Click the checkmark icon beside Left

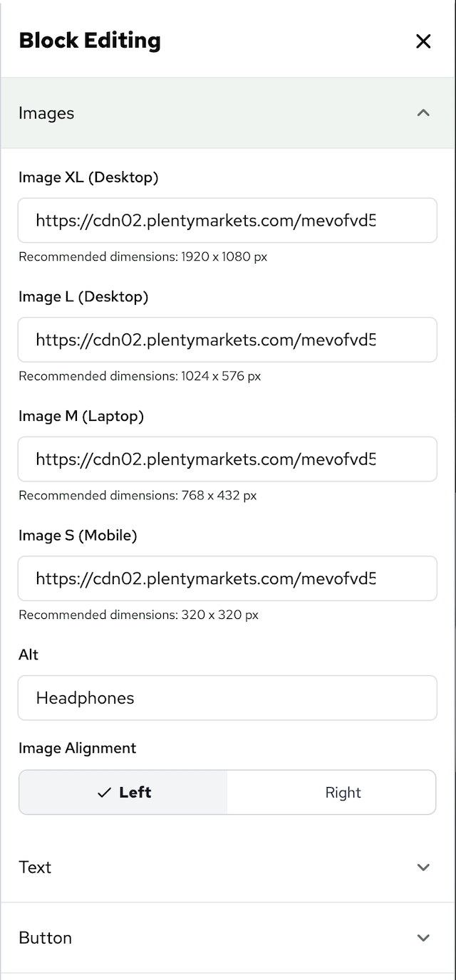pyautogui.click(x=105, y=793)
